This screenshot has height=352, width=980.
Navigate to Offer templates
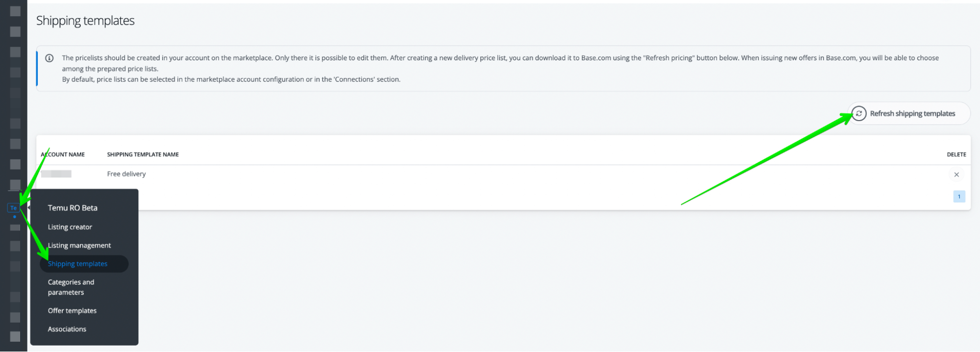click(72, 311)
